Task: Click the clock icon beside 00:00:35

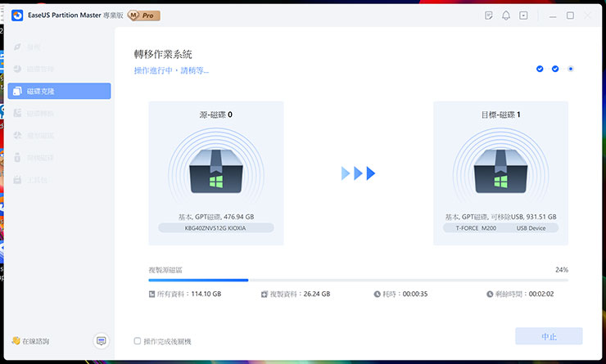Action: pyautogui.click(x=378, y=294)
